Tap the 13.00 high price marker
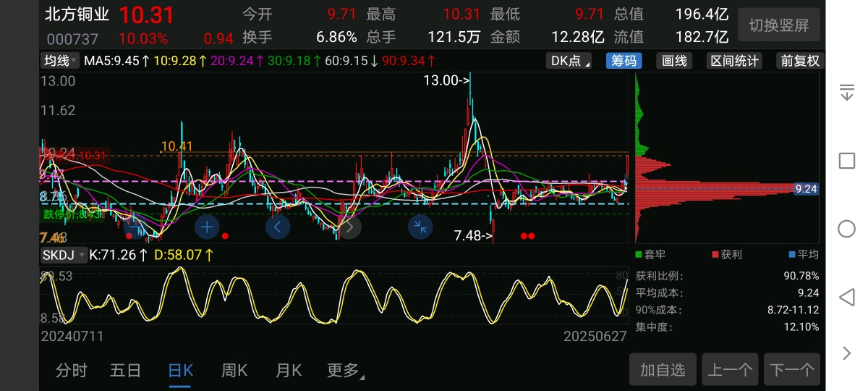Viewport: 868px width, 391px height. pyautogui.click(x=447, y=80)
